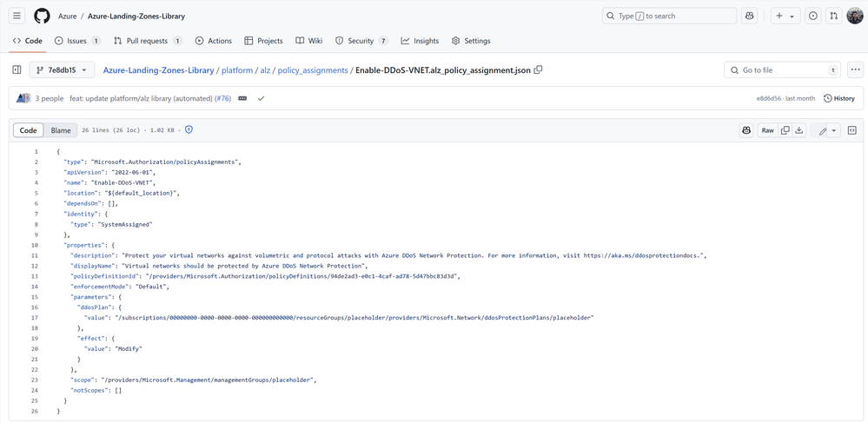Viewport: 868px width, 423px height.
Task: Click the "notScopes" key text
Action: coord(89,390)
